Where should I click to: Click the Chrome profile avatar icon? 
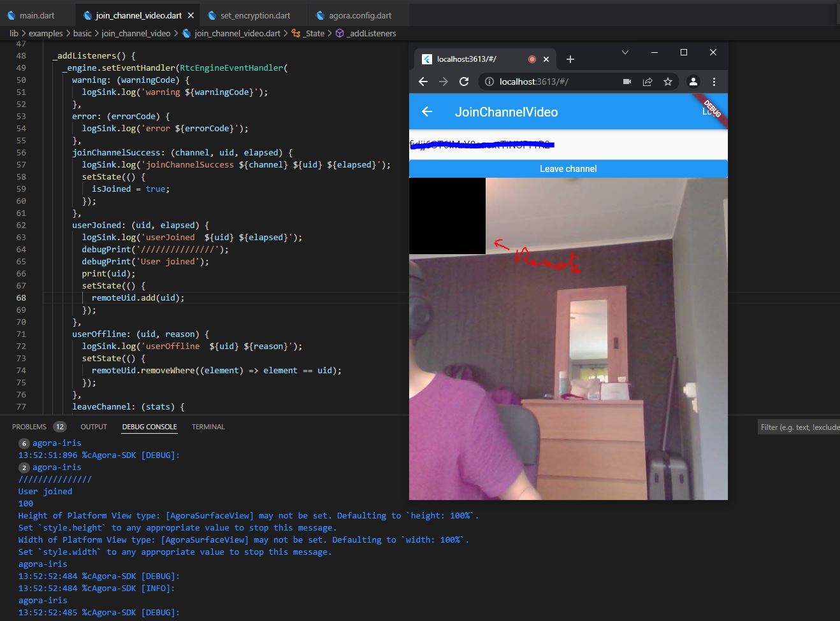point(693,82)
